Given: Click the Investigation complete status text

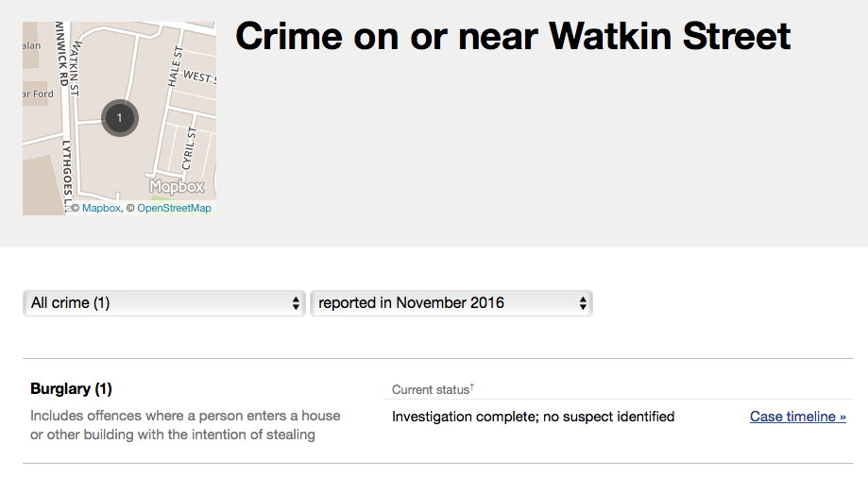Looking at the screenshot, I should tap(533, 417).
